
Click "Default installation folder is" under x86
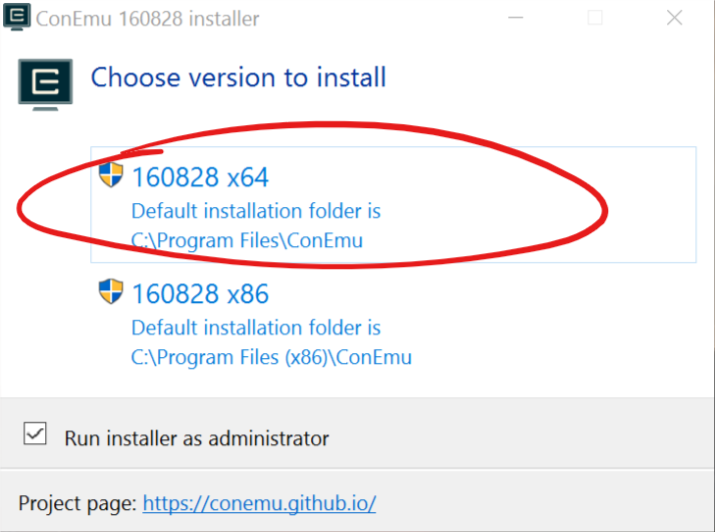pyautogui.click(x=256, y=328)
